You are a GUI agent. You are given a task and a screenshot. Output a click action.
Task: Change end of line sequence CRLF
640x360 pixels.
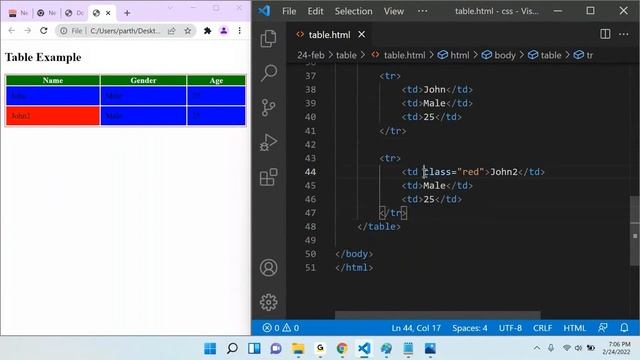pos(542,328)
